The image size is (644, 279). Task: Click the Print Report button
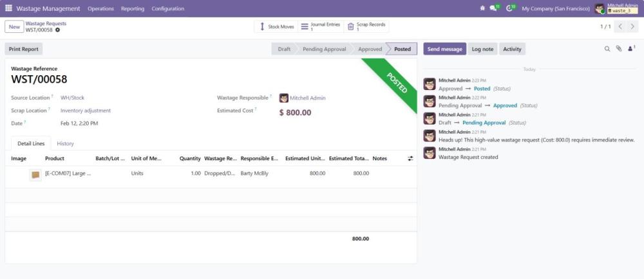point(24,49)
